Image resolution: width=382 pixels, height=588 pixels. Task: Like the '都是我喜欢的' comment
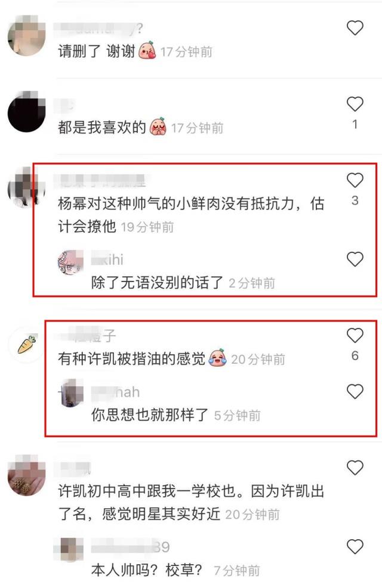(x=355, y=104)
